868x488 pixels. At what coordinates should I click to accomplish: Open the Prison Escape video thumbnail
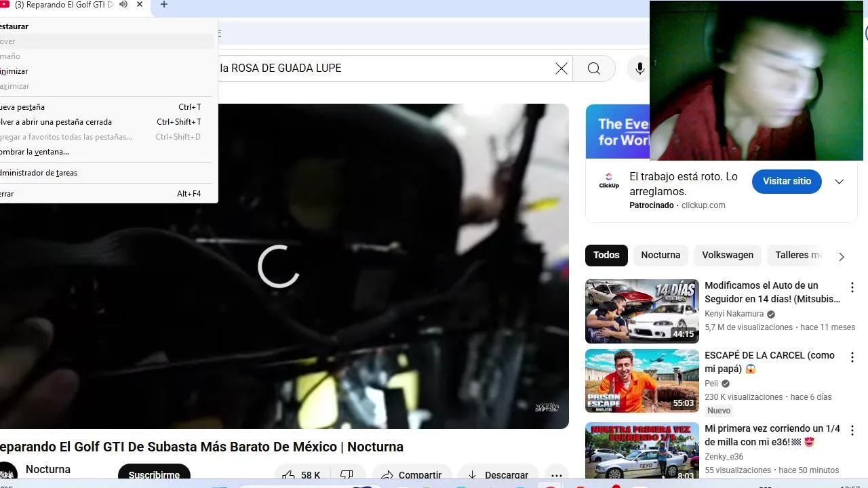coord(642,381)
